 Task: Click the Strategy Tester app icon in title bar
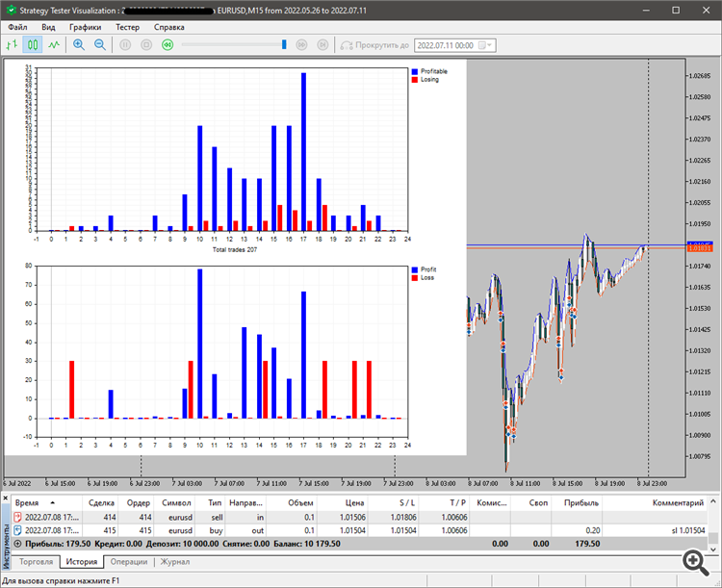tap(11, 11)
